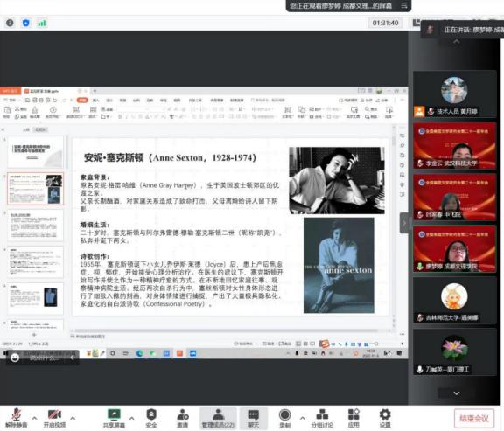The height and width of the screenshot is (431, 504).
Task: Open 分组讨论 breakout rooms
Action: (322, 418)
